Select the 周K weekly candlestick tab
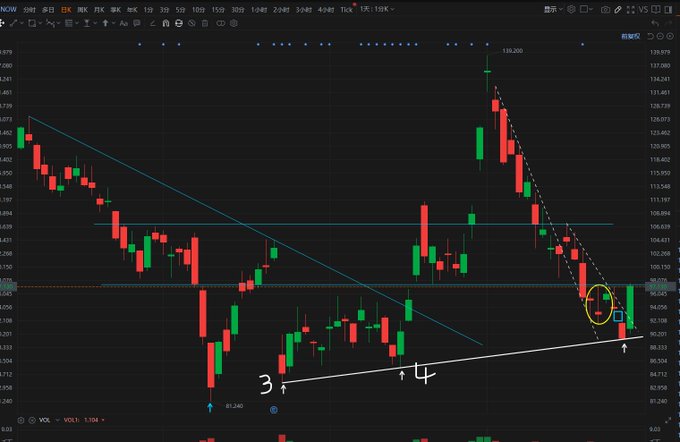Viewport: 680px width, 442px height. [x=82, y=10]
